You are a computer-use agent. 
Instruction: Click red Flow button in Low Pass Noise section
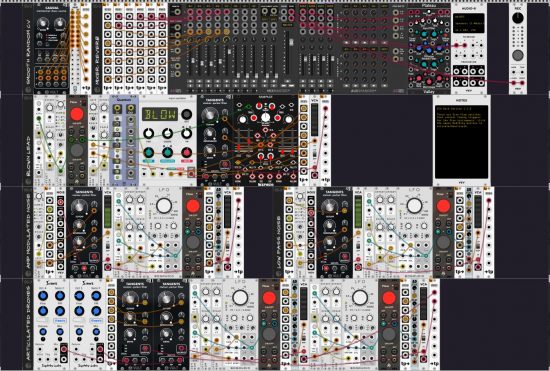pos(443,206)
